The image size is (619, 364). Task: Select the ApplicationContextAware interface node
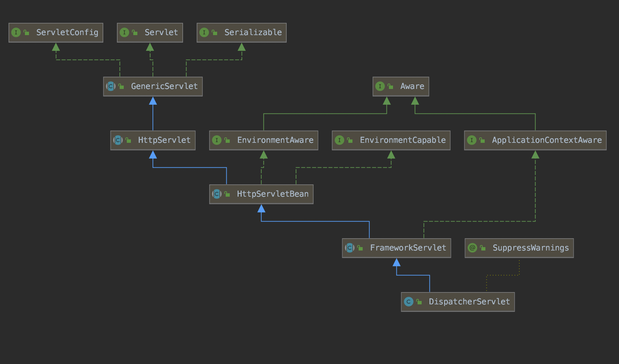click(x=535, y=140)
